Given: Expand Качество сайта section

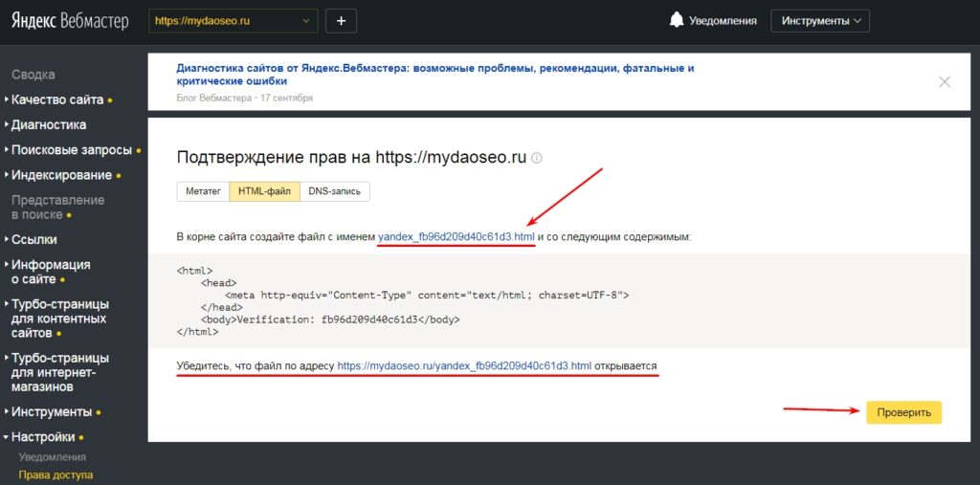Looking at the screenshot, I should [57, 100].
